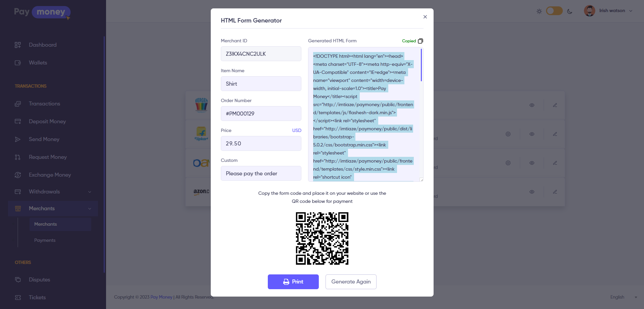Screen dimensions: 644x309
Task: Open Irish watson profile dropdown
Action: coord(630,11)
